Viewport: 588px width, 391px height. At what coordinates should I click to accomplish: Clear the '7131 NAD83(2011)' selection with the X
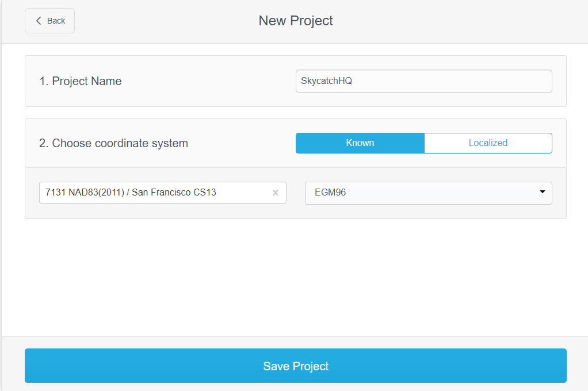(x=275, y=193)
